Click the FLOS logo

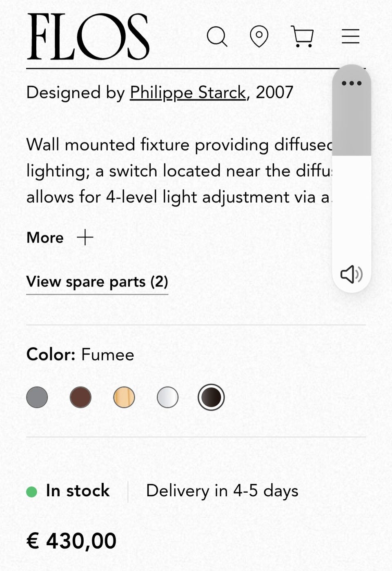click(88, 37)
